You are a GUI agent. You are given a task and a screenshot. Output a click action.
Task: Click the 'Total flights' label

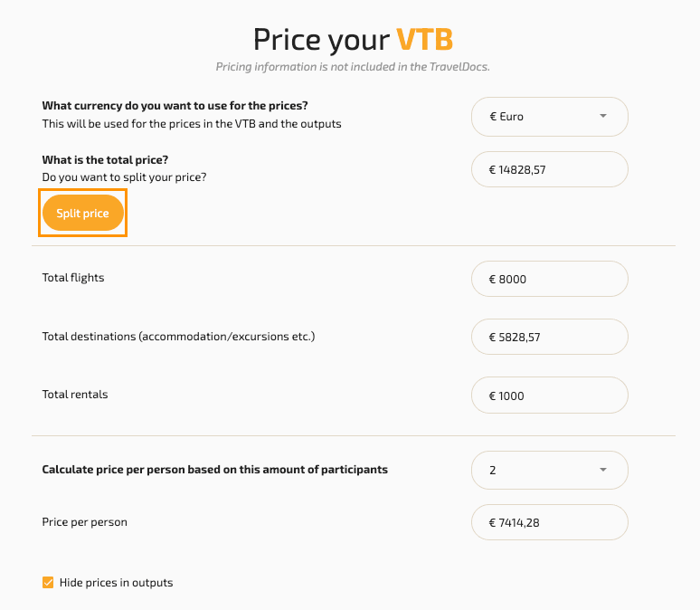[x=73, y=278]
